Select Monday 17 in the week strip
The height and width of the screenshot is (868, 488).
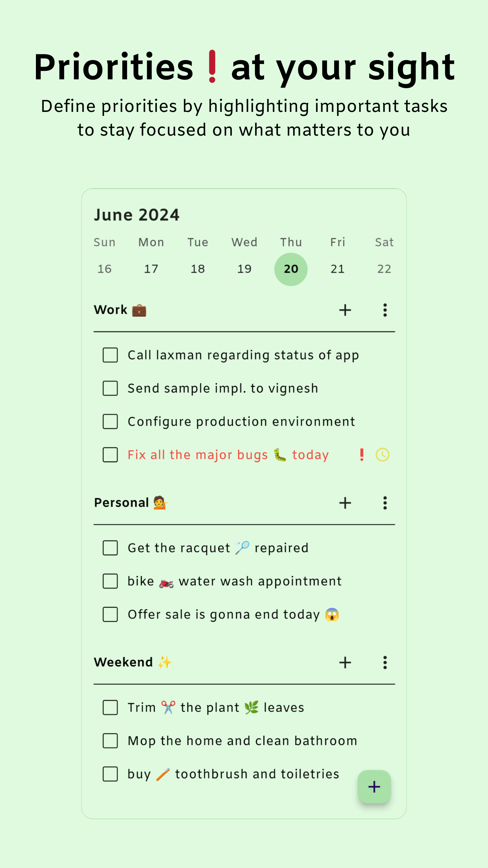click(151, 269)
